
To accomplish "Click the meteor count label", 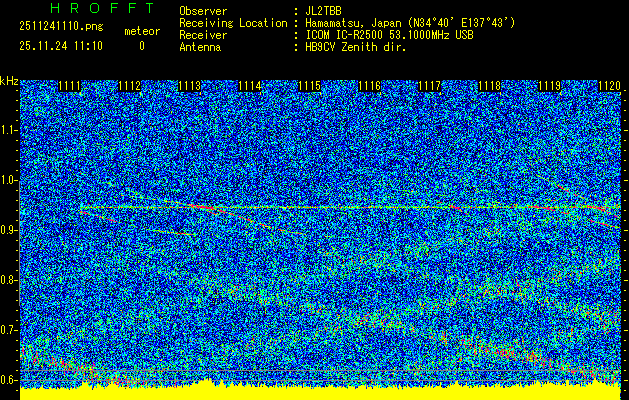I will (x=141, y=32).
